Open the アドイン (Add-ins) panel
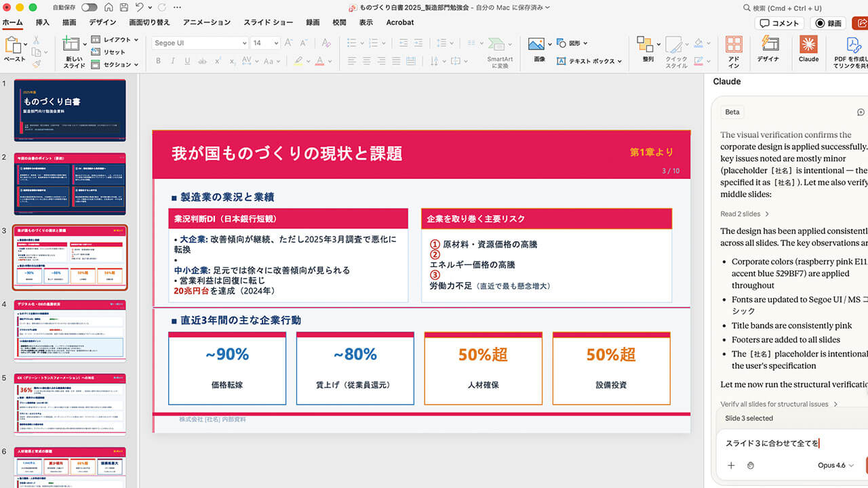 (x=733, y=49)
